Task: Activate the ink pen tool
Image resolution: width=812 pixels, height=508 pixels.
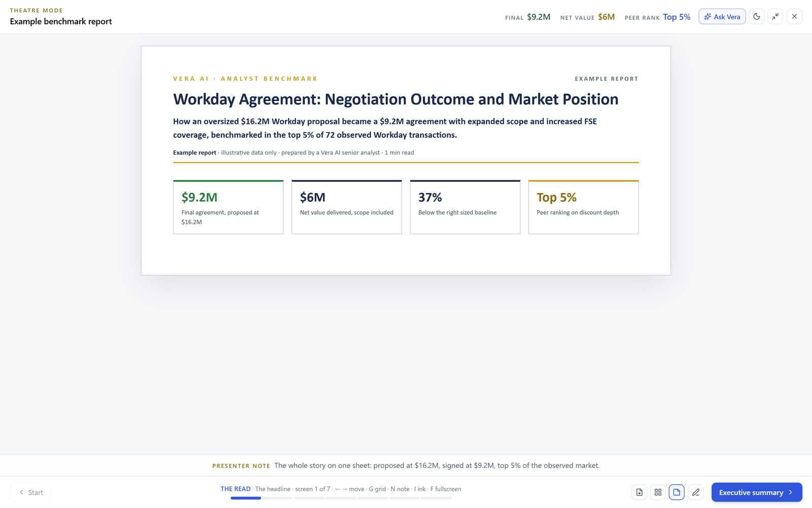Action: tap(696, 492)
